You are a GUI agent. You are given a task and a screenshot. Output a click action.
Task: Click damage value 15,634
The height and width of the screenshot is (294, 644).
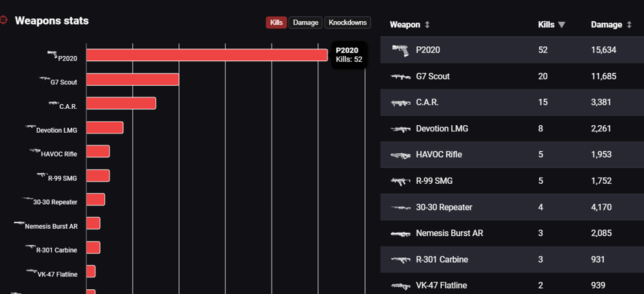pyautogui.click(x=603, y=50)
